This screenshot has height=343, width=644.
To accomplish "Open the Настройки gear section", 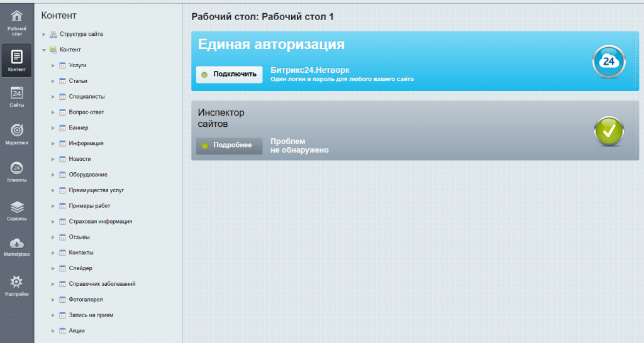I will [17, 286].
